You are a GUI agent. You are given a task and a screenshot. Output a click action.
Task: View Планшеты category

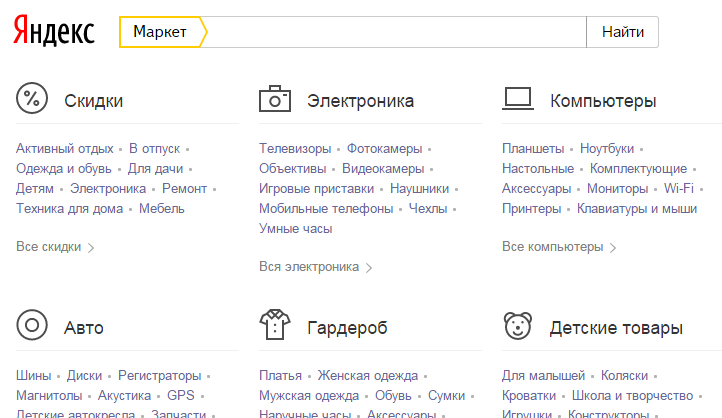pos(533,149)
